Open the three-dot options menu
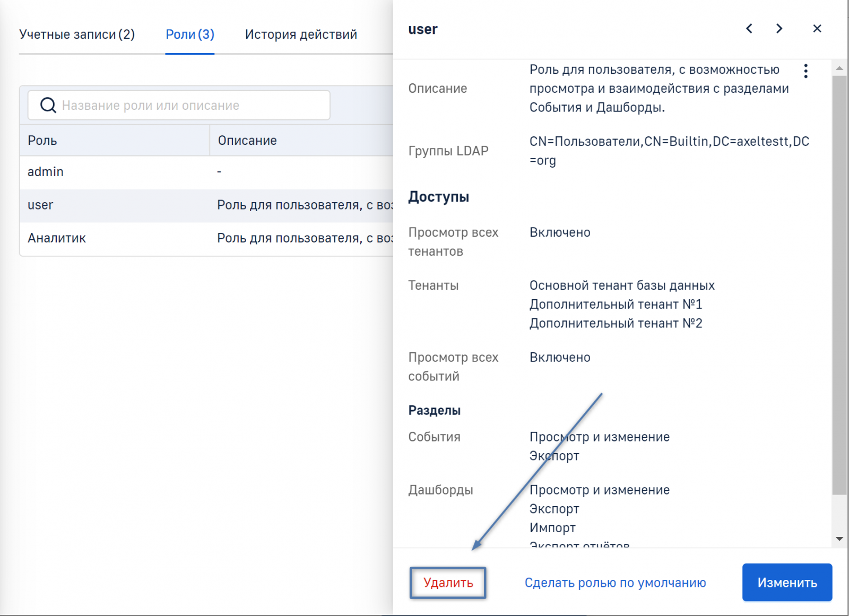Viewport: 849px width, 616px height. tap(805, 71)
